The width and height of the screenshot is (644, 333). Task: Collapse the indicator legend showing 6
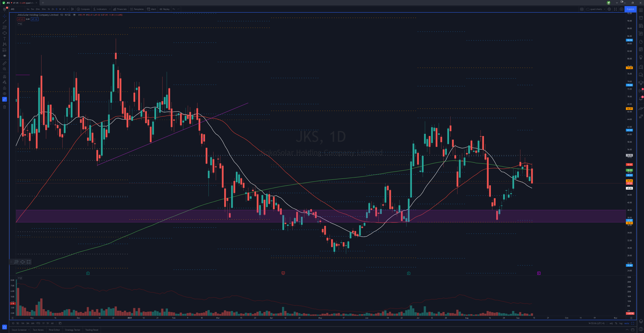(x=20, y=24)
